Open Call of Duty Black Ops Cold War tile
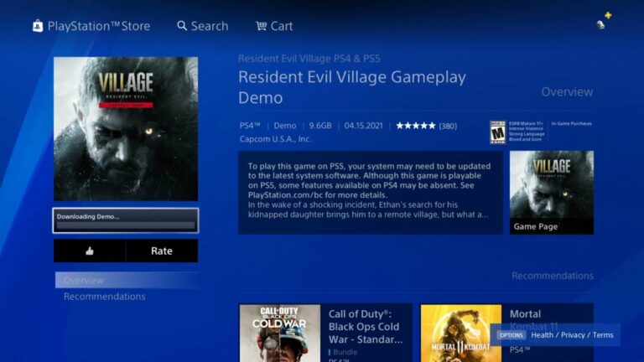The width and height of the screenshot is (644, 362). [x=325, y=333]
